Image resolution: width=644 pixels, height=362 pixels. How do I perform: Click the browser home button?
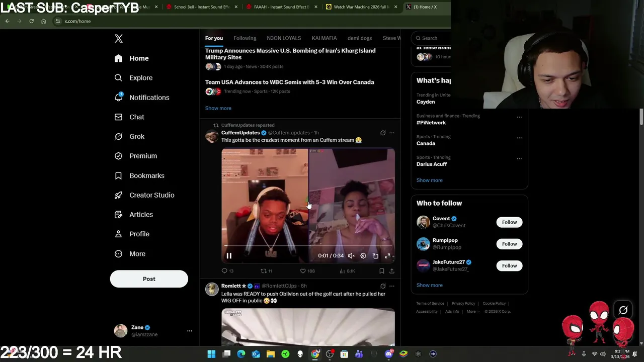(43, 21)
